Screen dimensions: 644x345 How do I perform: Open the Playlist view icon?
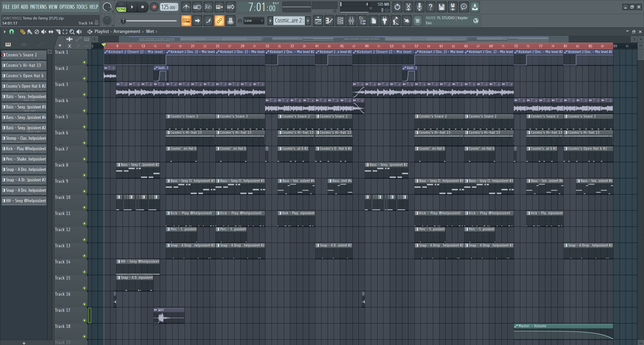click(x=318, y=21)
